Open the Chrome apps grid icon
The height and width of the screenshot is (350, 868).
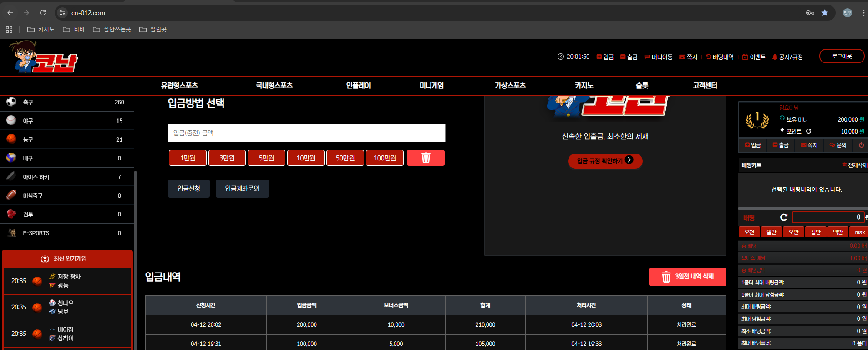[9, 30]
